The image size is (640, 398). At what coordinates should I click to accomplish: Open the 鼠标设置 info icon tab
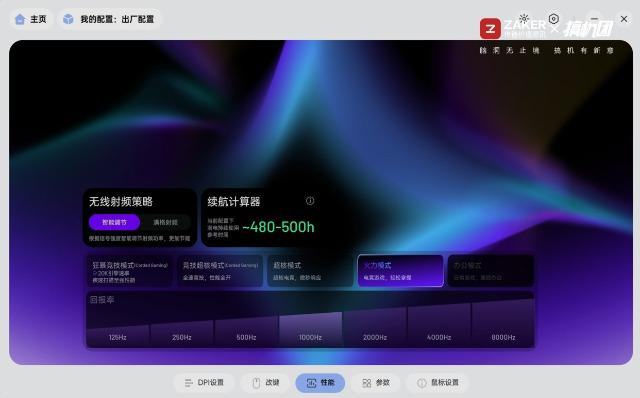tap(422, 383)
